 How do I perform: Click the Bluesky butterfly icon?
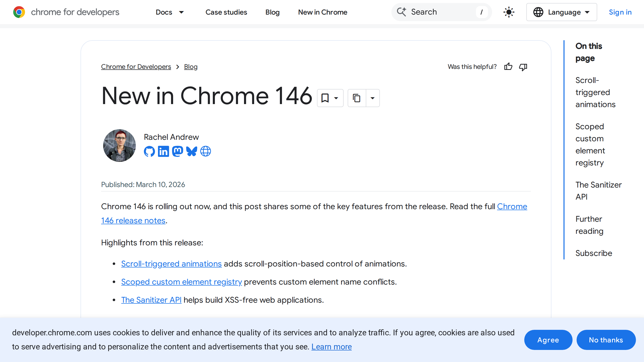(x=191, y=151)
